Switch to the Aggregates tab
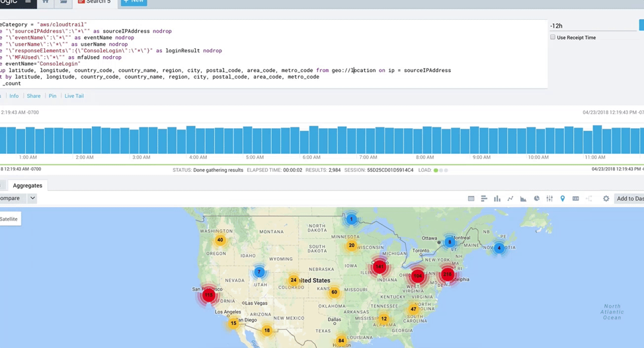 (28, 186)
